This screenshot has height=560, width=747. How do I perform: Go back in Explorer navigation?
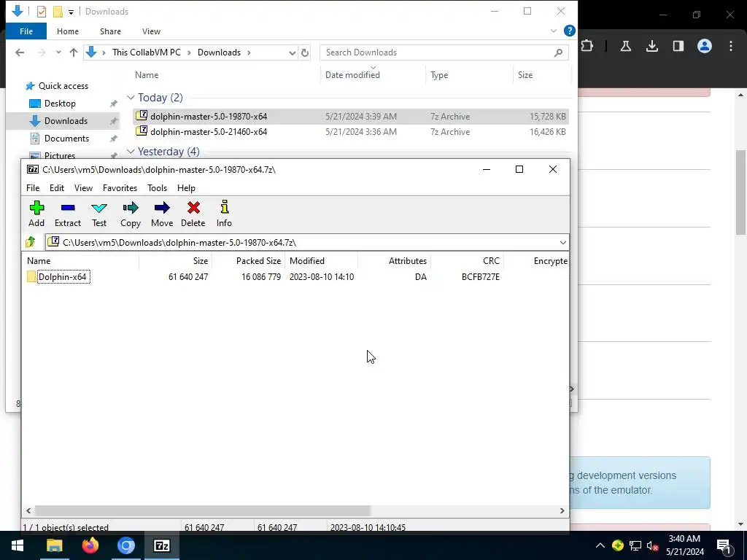(20, 52)
